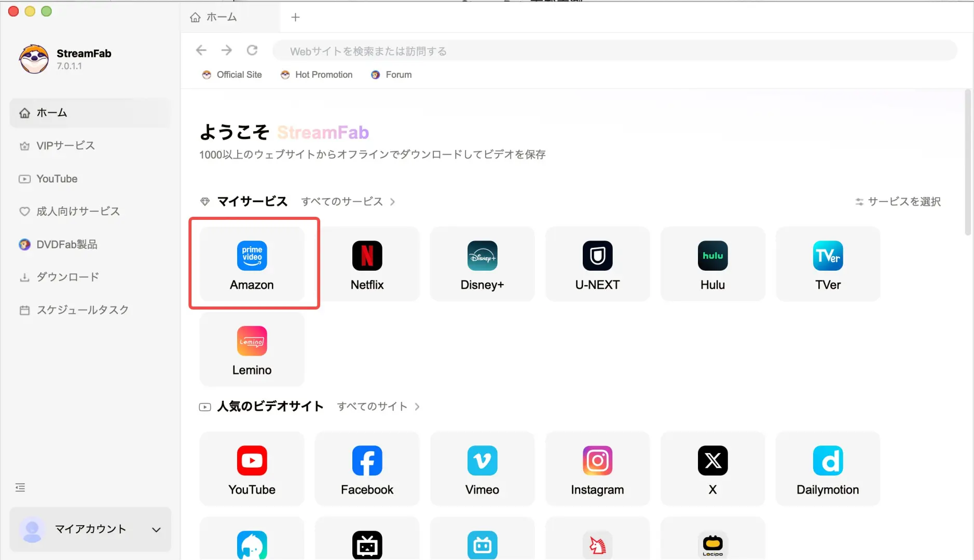Open the Hulu service tile
The height and width of the screenshot is (560, 974).
click(712, 264)
